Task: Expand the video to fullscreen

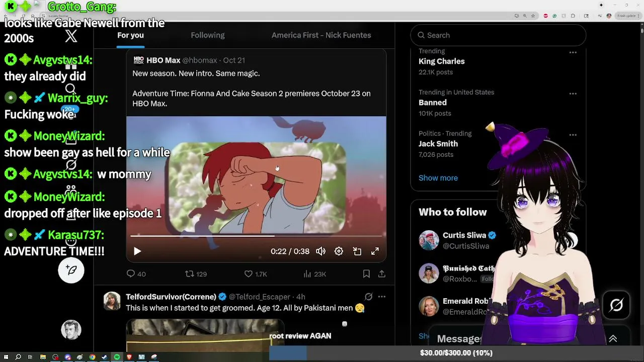Action: click(x=375, y=251)
